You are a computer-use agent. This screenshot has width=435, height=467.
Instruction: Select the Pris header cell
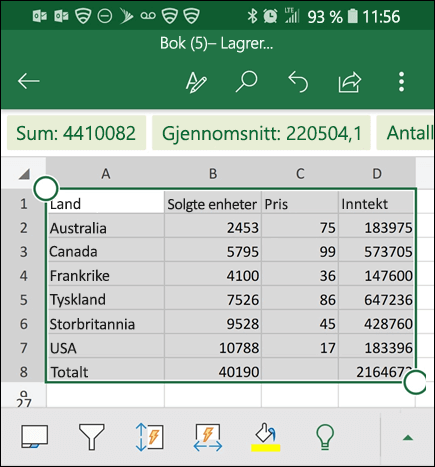click(x=300, y=203)
